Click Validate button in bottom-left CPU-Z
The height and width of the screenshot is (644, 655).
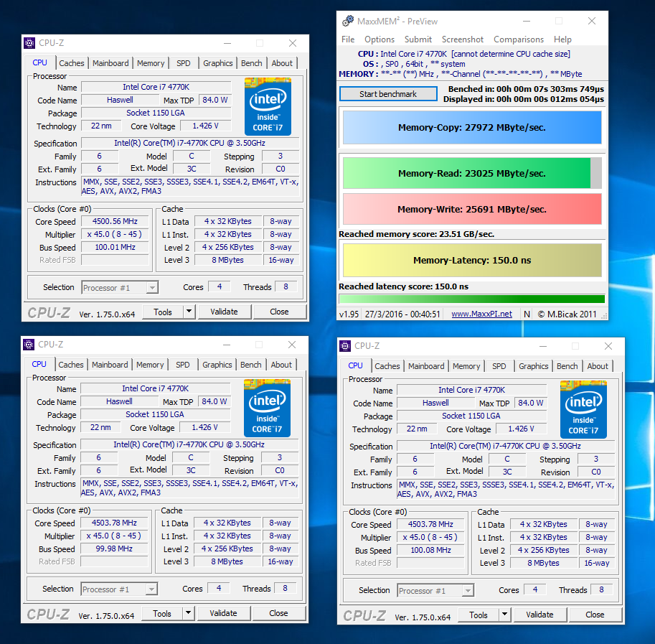click(224, 613)
